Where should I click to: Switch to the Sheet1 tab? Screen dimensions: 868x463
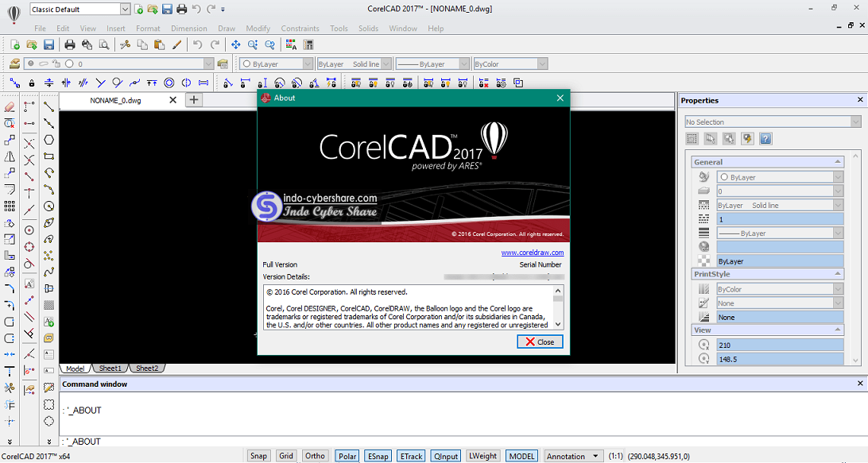(110, 368)
